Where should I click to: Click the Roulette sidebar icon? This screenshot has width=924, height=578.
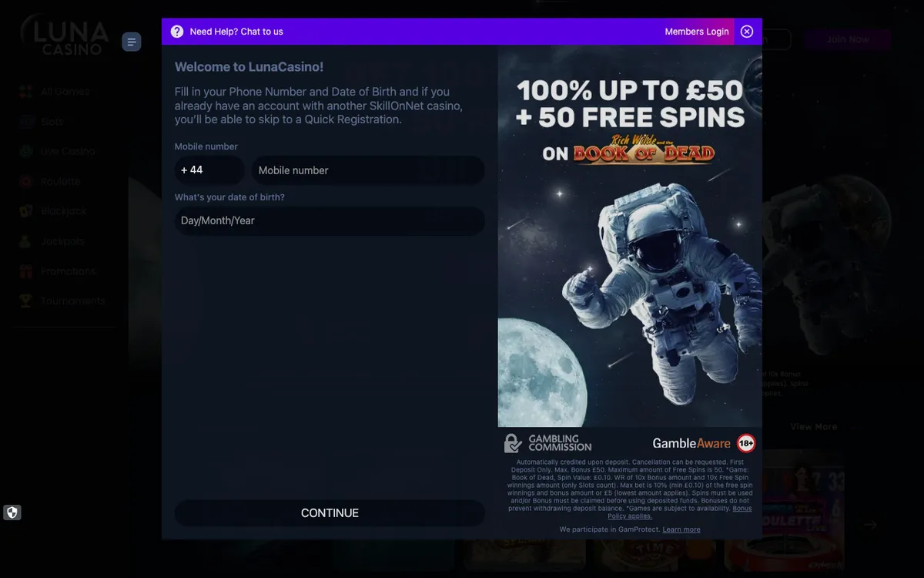[x=26, y=182]
